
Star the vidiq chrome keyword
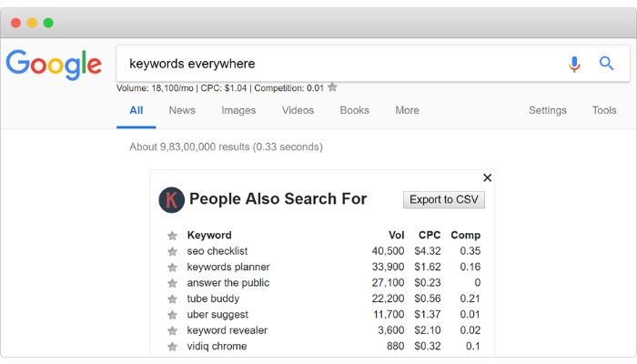coord(172,347)
